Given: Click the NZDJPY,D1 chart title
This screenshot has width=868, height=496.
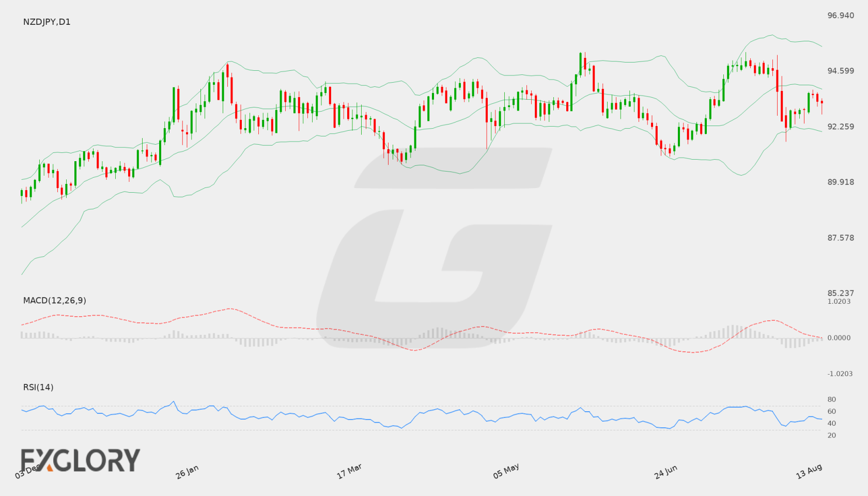Looking at the screenshot, I should pos(47,22).
